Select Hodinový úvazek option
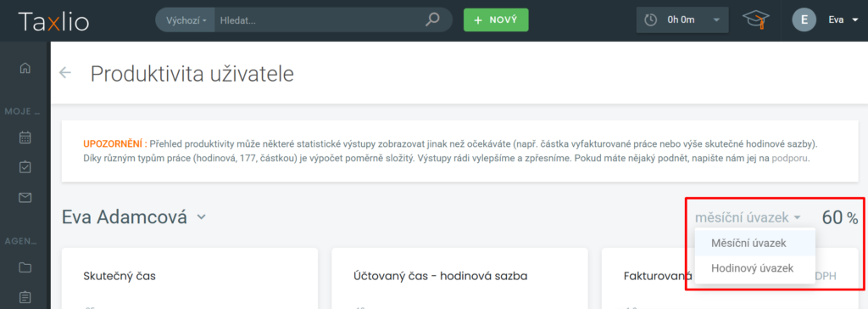 tap(755, 268)
